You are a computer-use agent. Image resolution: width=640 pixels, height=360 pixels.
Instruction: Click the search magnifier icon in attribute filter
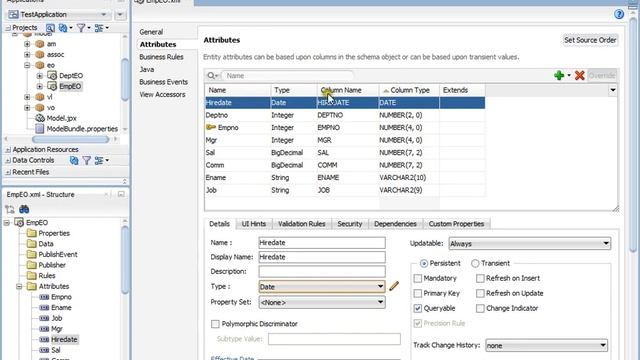211,76
